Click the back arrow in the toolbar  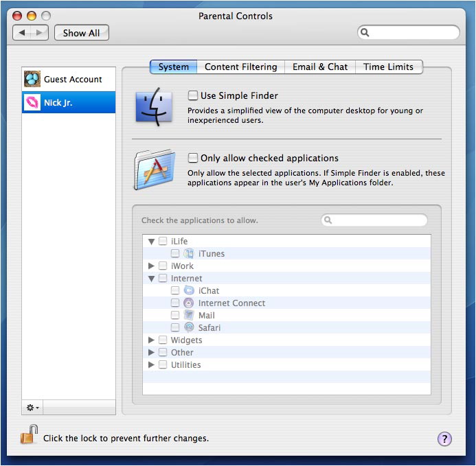tap(22, 32)
